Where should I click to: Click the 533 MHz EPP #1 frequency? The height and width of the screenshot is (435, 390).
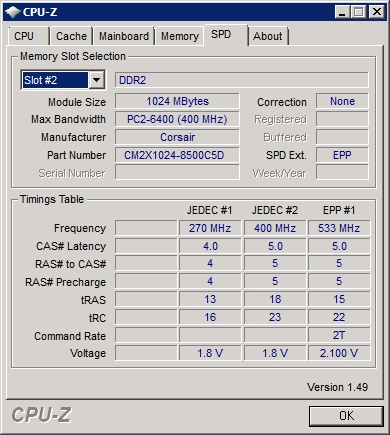coord(339,228)
